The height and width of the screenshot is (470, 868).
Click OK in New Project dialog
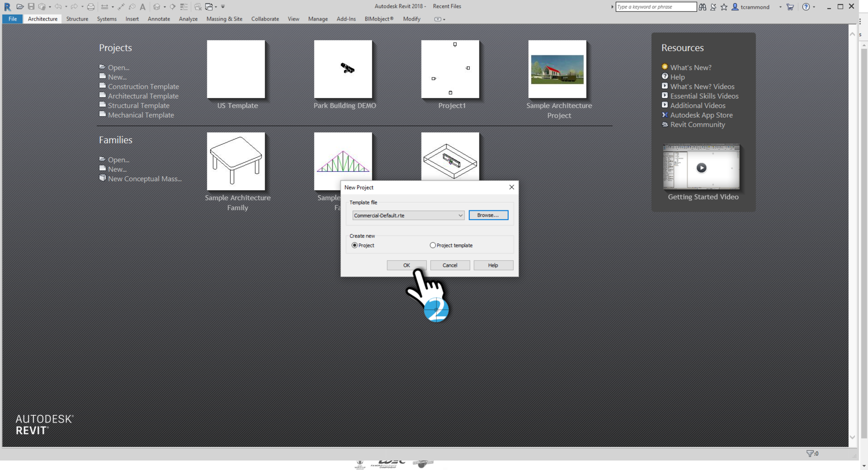pyautogui.click(x=406, y=265)
